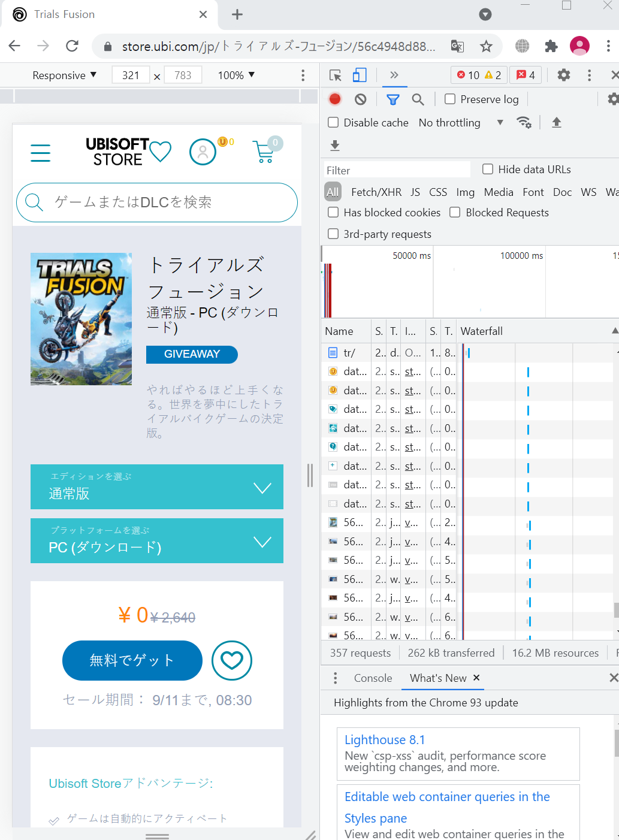
Task: Select the Fetch/XHR filter type
Action: point(376,192)
